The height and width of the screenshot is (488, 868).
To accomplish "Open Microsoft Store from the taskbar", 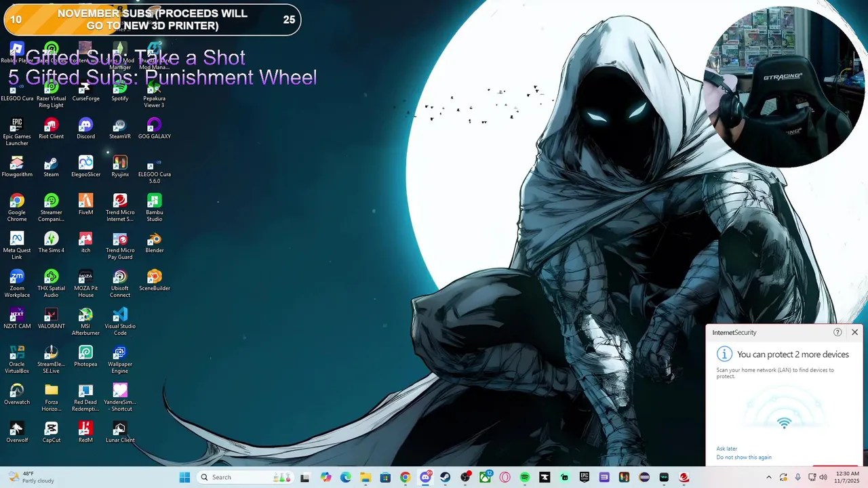I will [x=385, y=477].
